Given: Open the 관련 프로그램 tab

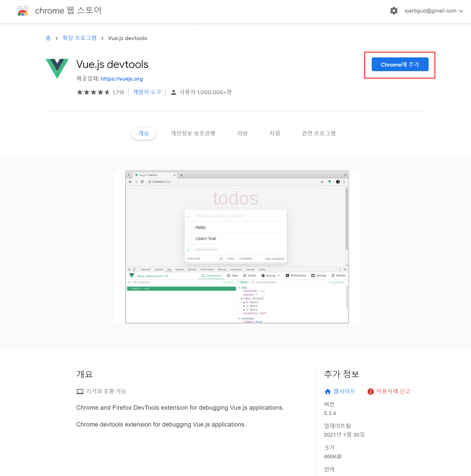Looking at the screenshot, I should pos(319,133).
